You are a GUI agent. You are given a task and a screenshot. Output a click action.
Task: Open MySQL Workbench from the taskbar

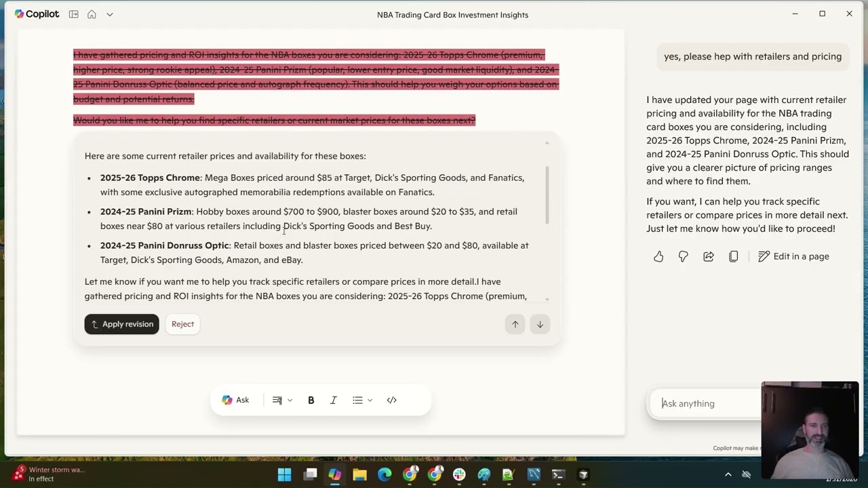tap(534, 474)
